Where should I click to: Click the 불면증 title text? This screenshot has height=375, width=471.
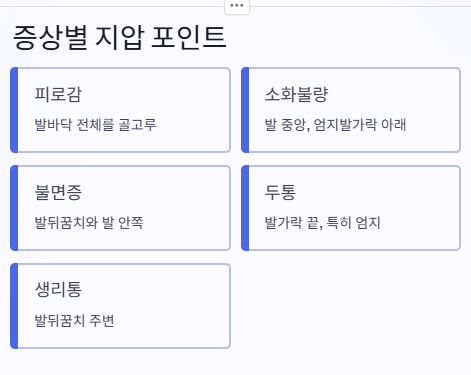[x=58, y=192]
